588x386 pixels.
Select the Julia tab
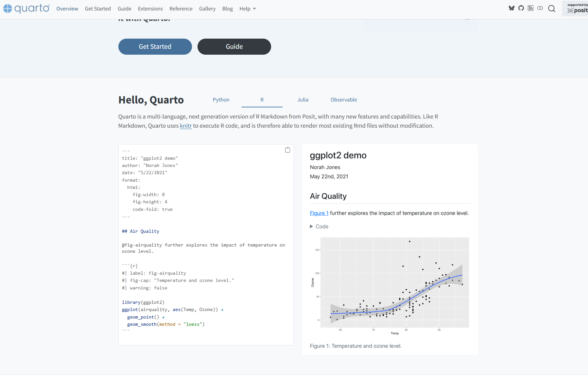tap(303, 100)
